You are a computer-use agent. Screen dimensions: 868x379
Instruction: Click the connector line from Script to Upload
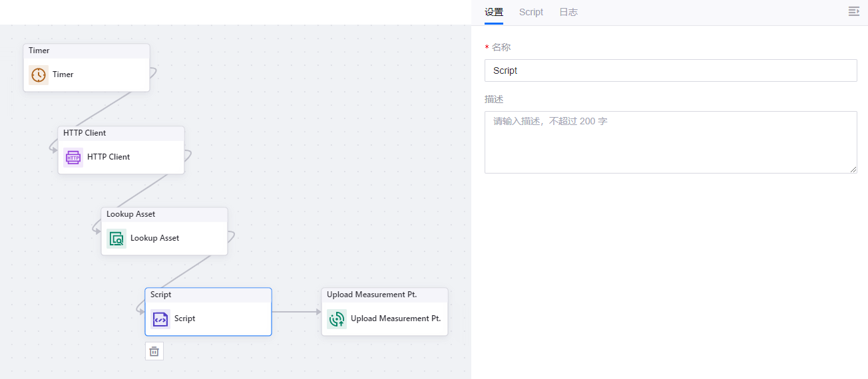pos(296,312)
